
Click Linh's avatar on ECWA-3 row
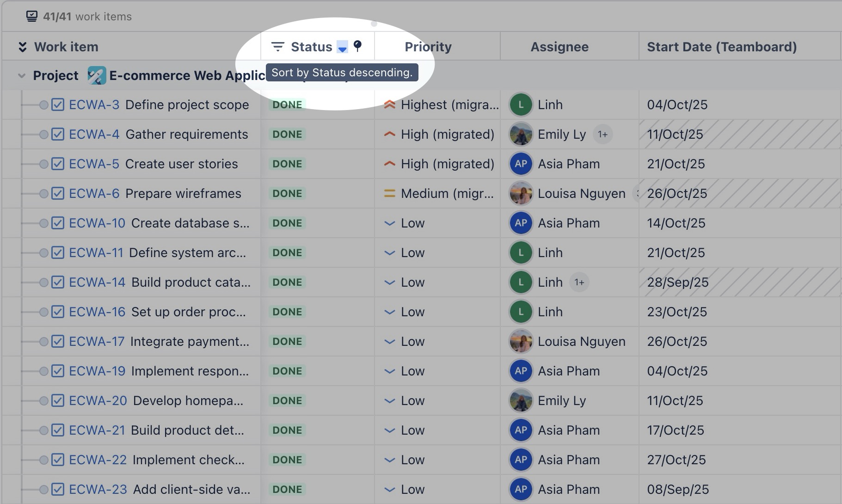pyautogui.click(x=521, y=105)
